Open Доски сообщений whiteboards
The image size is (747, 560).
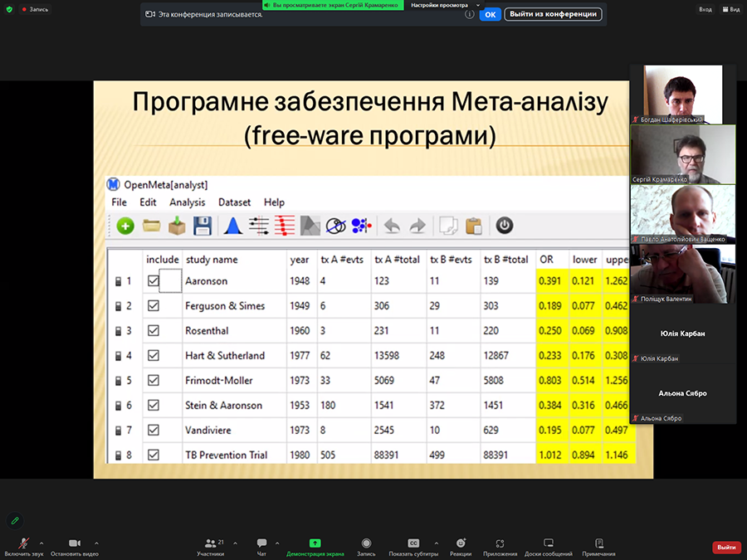(x=549, y=547)
